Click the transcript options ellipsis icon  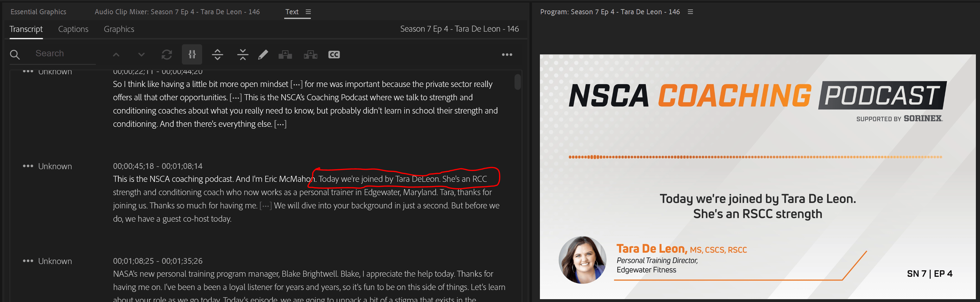tap(507, 54)
